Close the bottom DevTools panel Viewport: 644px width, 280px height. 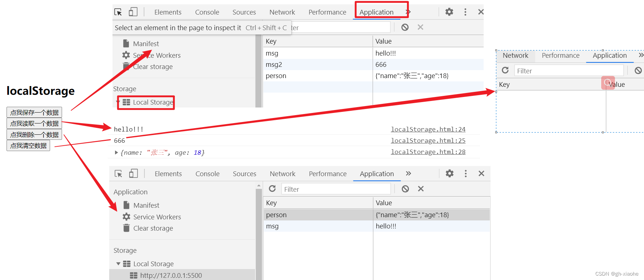[x=481, y=174]
